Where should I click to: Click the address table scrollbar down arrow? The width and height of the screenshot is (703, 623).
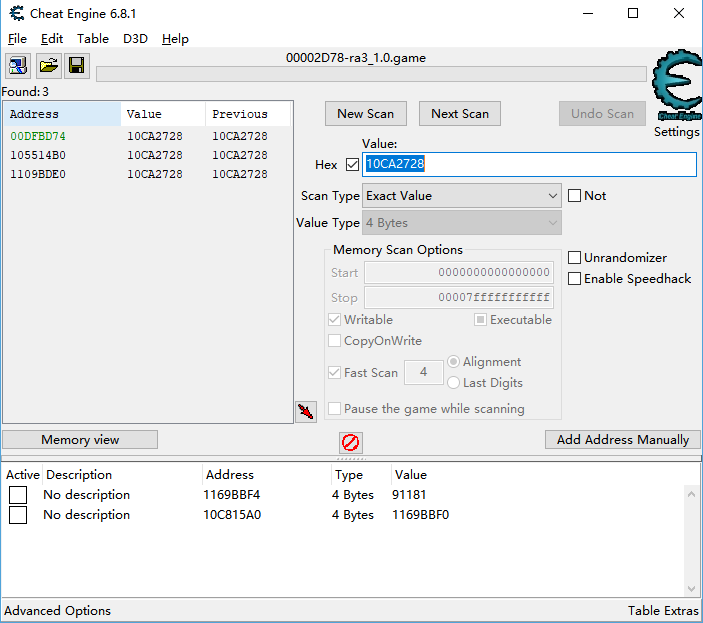click(691, 588)
